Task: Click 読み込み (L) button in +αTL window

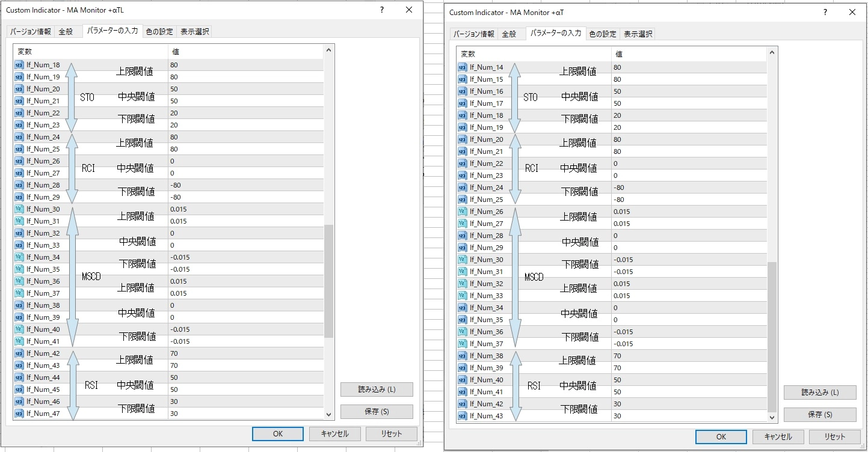Action: point(377,389)
